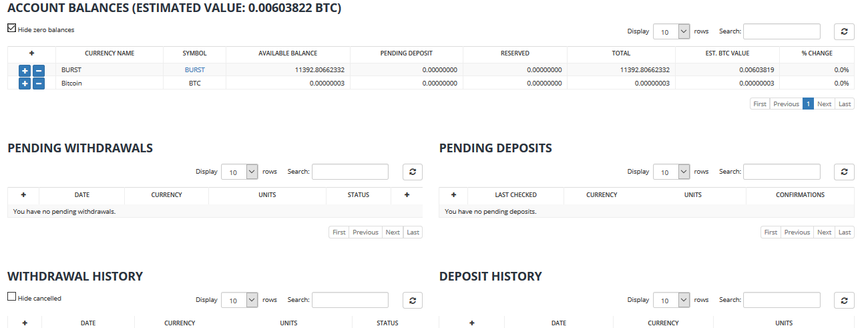Refresh the Deposit History table
The width and height of the screenshot is (868, 328).
pyautogui.click(x=844, y=300)
